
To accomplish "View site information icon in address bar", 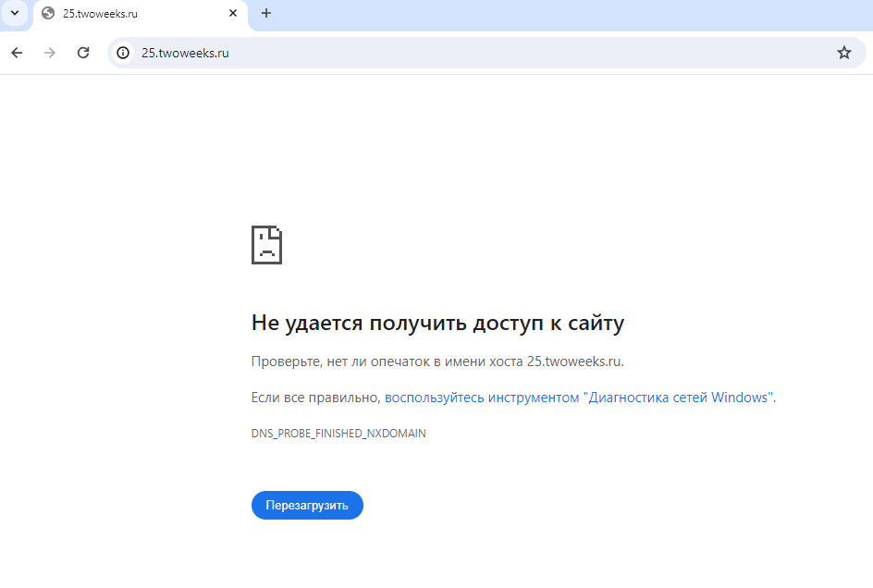I will click(x=123, y=53).
